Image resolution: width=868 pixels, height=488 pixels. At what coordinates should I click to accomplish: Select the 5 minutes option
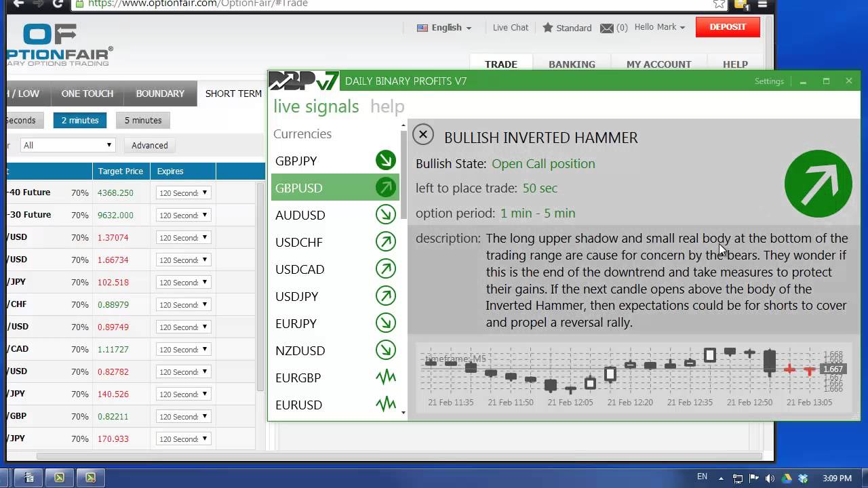[x=143, y=120]
